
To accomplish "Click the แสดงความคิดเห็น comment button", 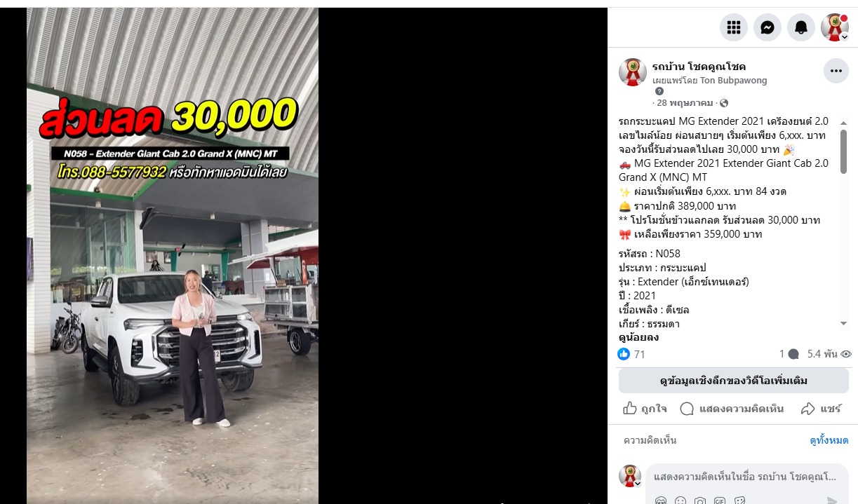I will (x=732, y=409).
